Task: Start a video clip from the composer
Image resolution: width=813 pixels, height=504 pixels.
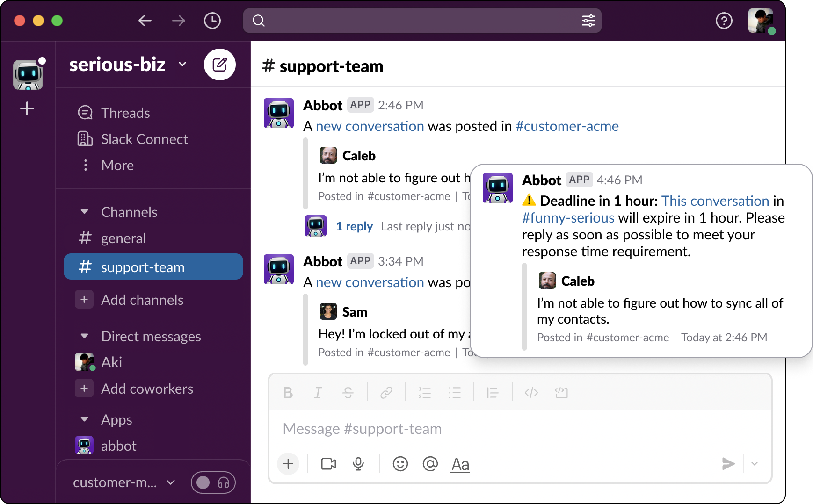Action: click(x=328, y=464)
